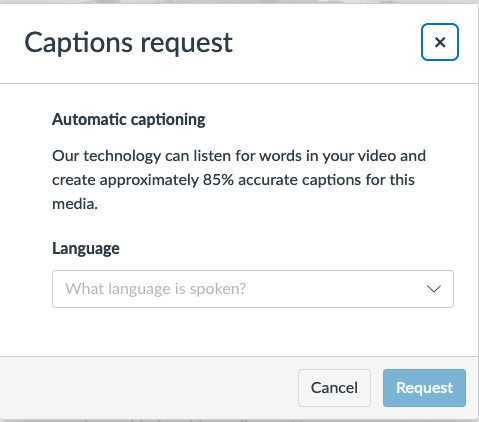
Task: Click the 85% accurate captions description text
Action: [239, 180]
